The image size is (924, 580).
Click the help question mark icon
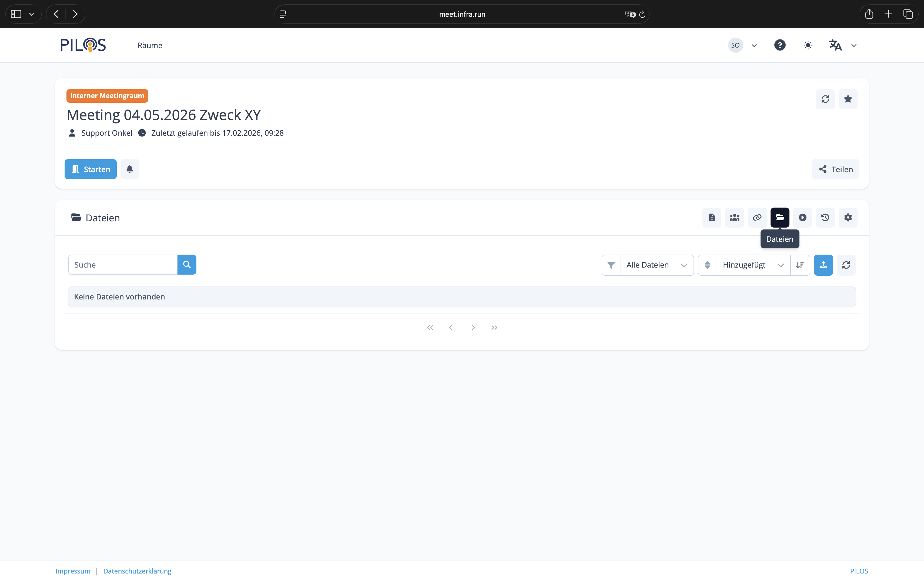[x=779, y=45]
